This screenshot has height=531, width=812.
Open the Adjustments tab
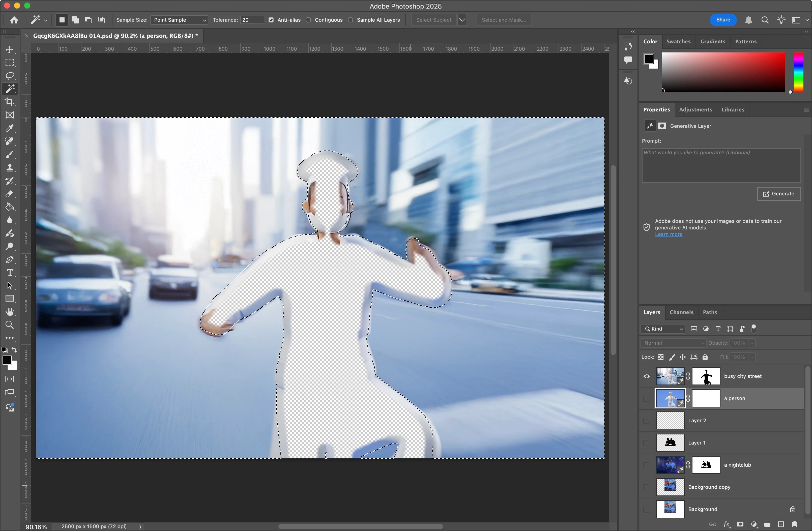coord(695,109)
